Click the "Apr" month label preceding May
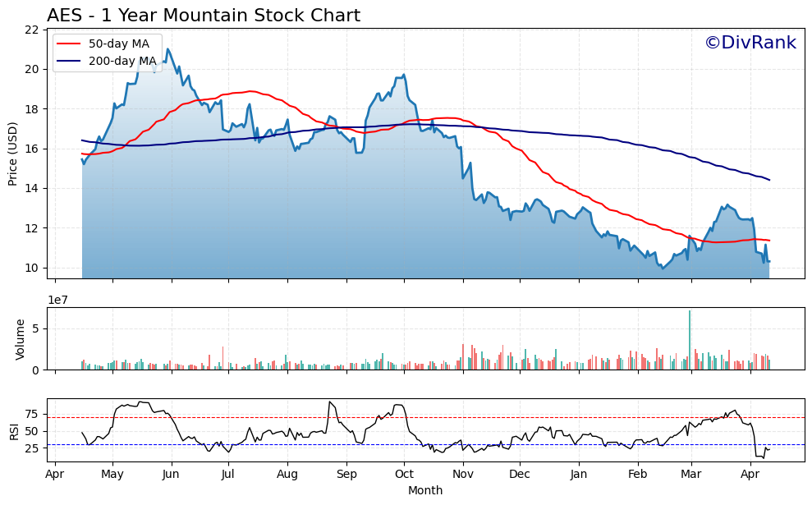 pyautogui.click(x=55, y=475)
